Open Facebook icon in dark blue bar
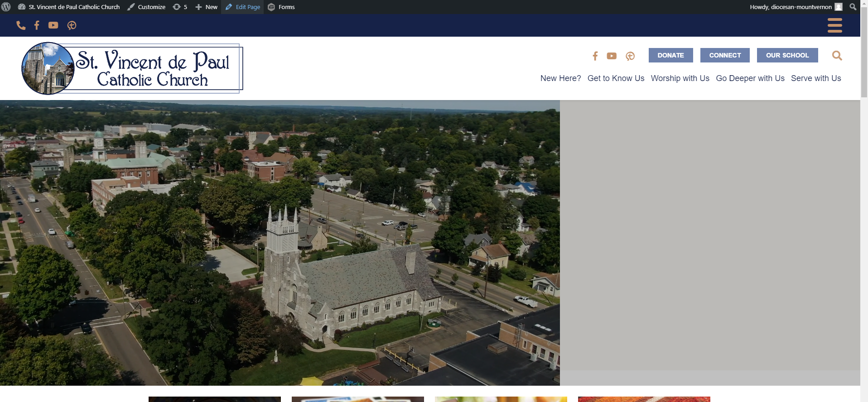Viewport: 868px width, 402px height. point(37,25)
